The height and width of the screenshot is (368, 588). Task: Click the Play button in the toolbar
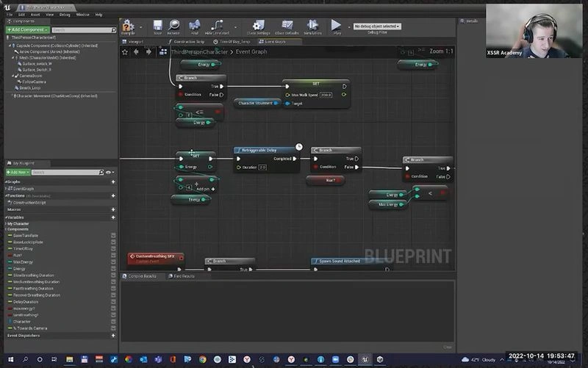click(337, 26)
